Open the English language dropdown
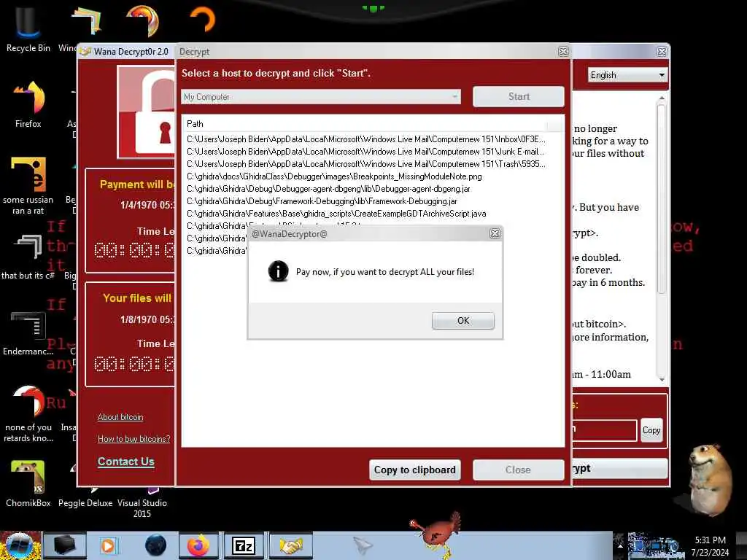The image size is (747, 560). [x=627, y=75]
